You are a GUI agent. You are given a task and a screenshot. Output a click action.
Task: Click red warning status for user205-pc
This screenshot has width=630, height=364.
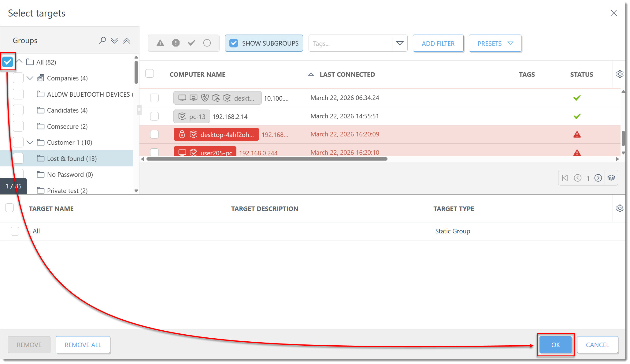[577, 153]
